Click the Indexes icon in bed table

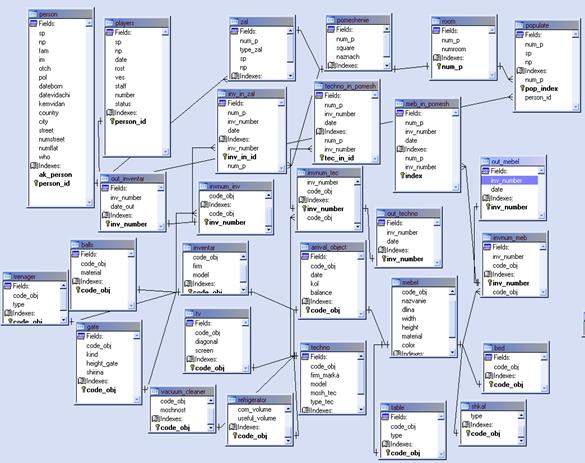488,376
